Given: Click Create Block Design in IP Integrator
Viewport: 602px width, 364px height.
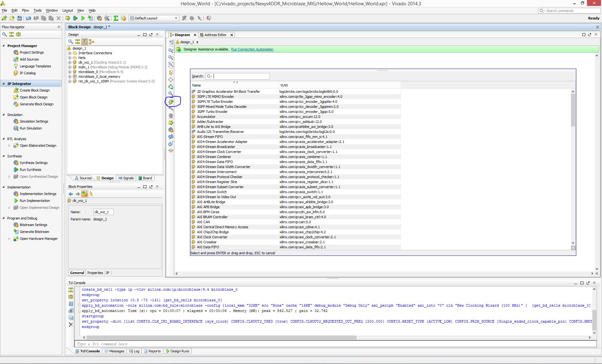Looking at the screenshot, I should pos(34,90).
